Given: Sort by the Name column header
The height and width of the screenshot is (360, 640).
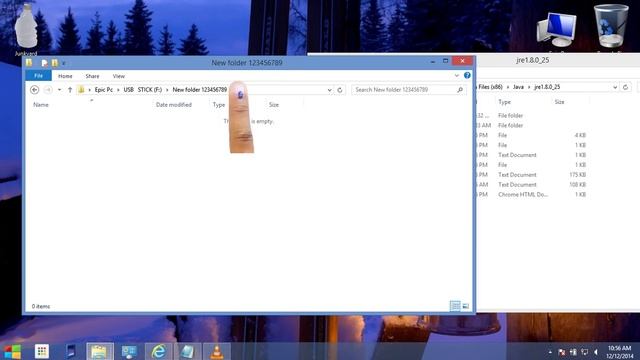Looking at the screenshot, I should [41, 105].
